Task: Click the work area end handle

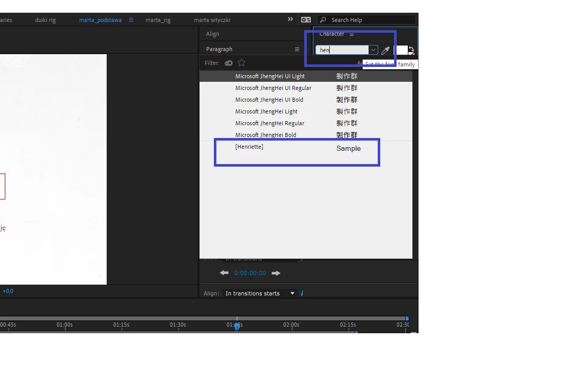Action: [407, 318]
